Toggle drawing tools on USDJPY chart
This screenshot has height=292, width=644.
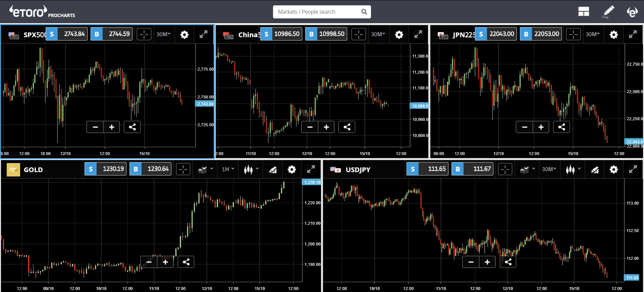[595, 169]
